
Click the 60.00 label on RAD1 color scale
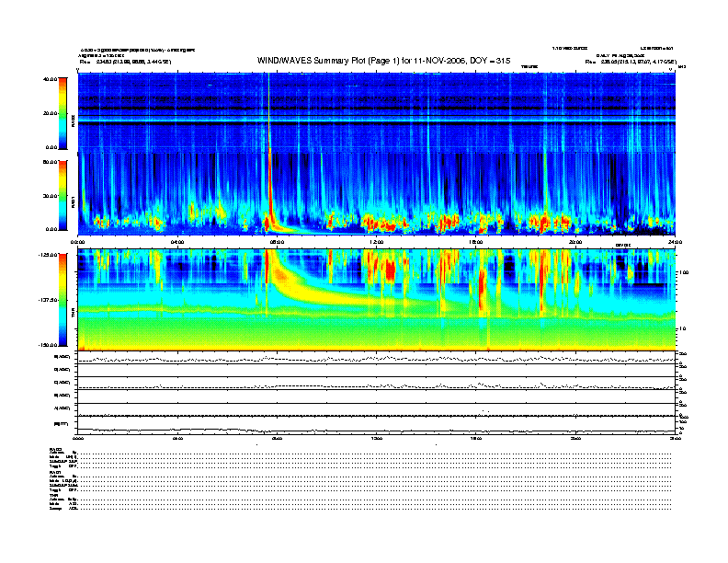coord(50,162)
